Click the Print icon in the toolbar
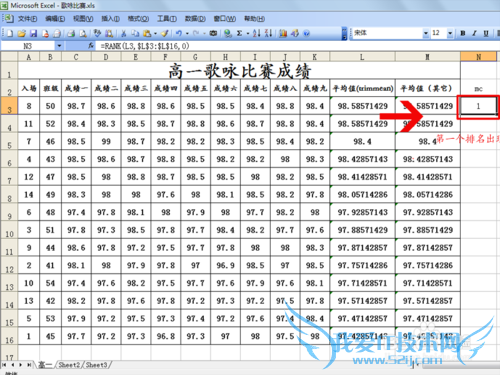This screenshot has height=375, width=500. point(71,33)
